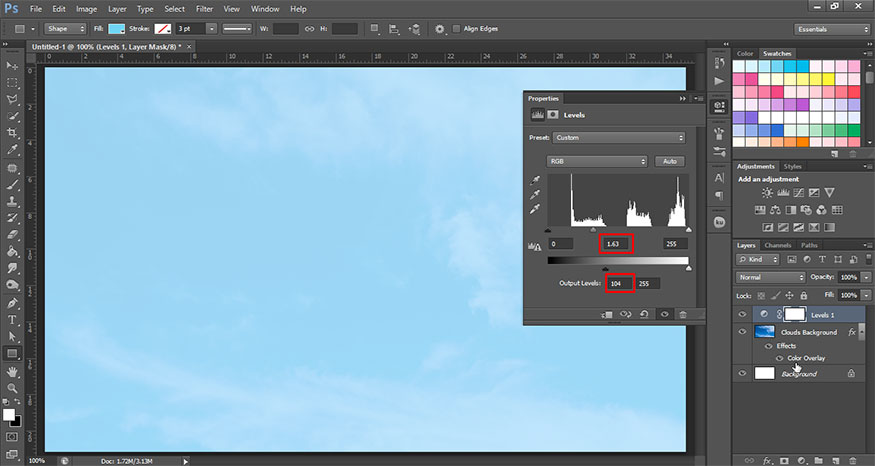The height and width of the screenshot is (466, 875).
Task: Enable the Align Edges checkbox
Action: [x=457, y=28]
